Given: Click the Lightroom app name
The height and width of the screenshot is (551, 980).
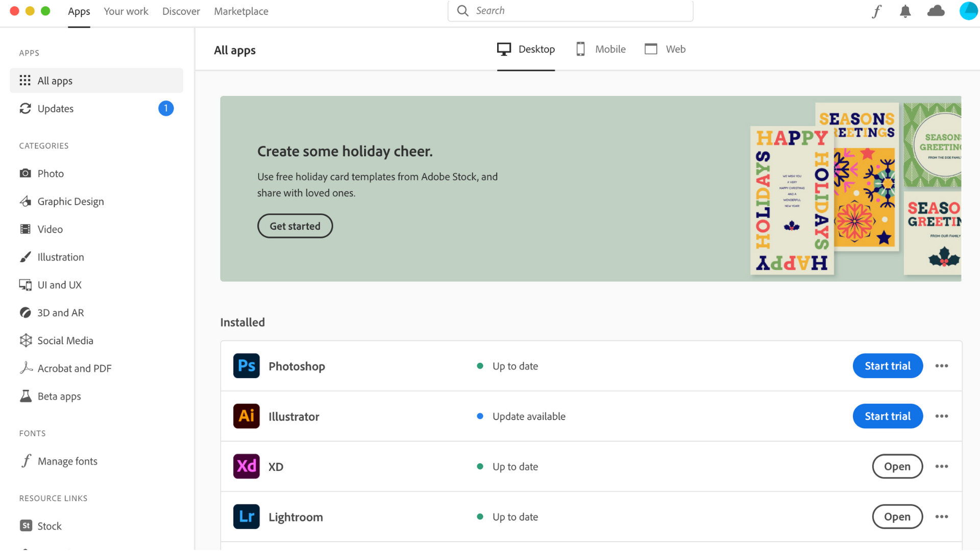Looking at the screenshot, I should (296, 517).
